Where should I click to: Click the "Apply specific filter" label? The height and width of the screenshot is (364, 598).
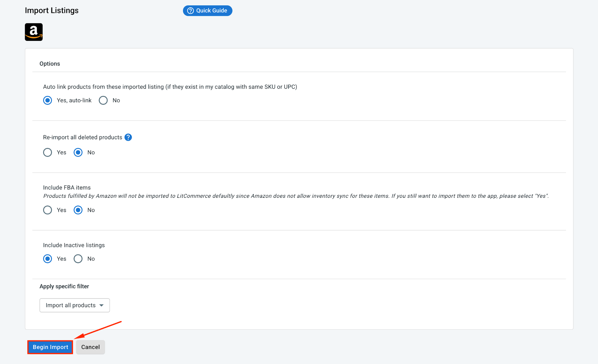pos(64,286)
